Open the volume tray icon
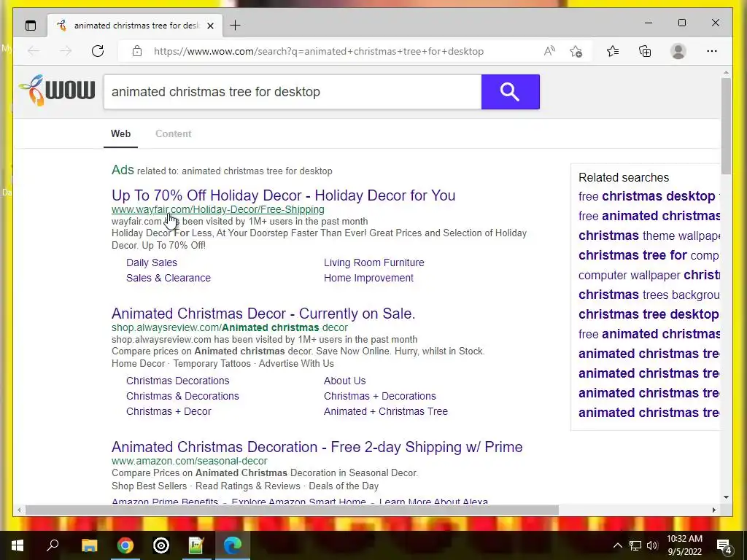 pos(652,545)
